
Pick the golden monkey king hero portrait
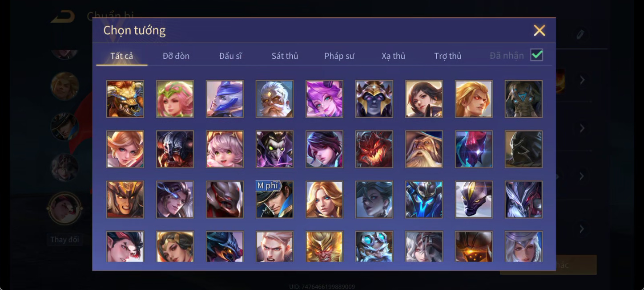324,246
